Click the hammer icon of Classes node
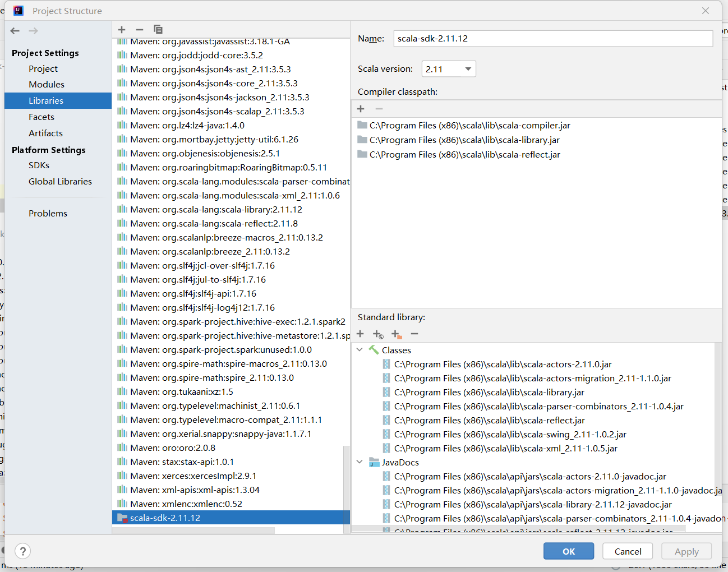 pyautogui.click(x=374, y=350)
